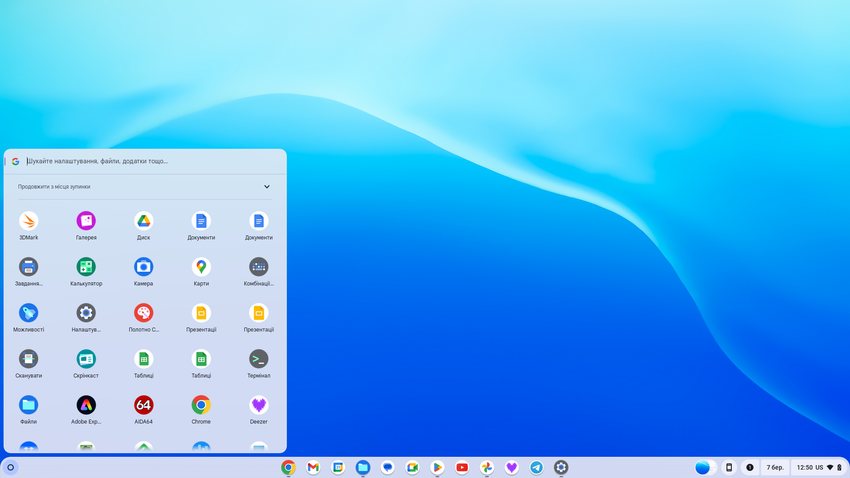This screenshot has height=478, width=850.
Task: Collapse the 'Продовжити з місця зупинки' section
Action: 267,187
